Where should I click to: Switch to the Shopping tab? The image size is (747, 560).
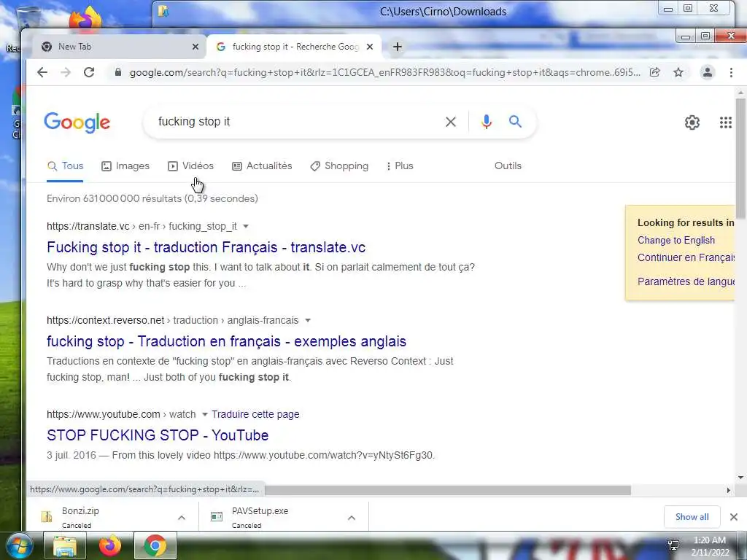(339, 166)
